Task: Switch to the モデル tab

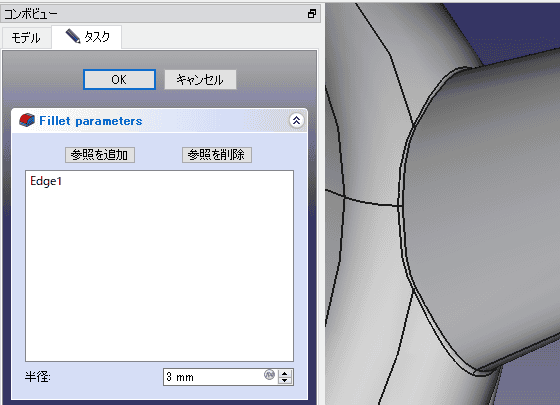Action: coord(26,38)
